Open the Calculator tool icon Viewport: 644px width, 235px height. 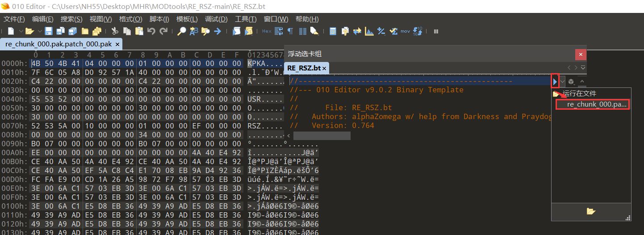333,31
